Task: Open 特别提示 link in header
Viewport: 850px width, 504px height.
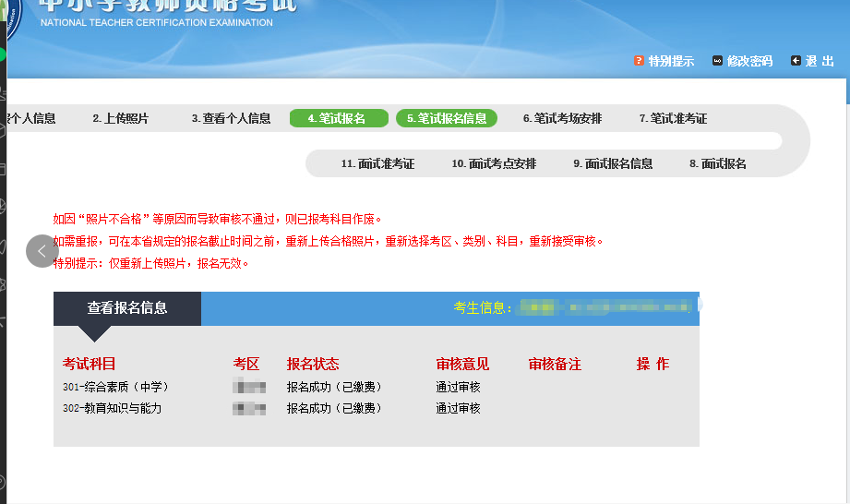Action: [671, 61]
